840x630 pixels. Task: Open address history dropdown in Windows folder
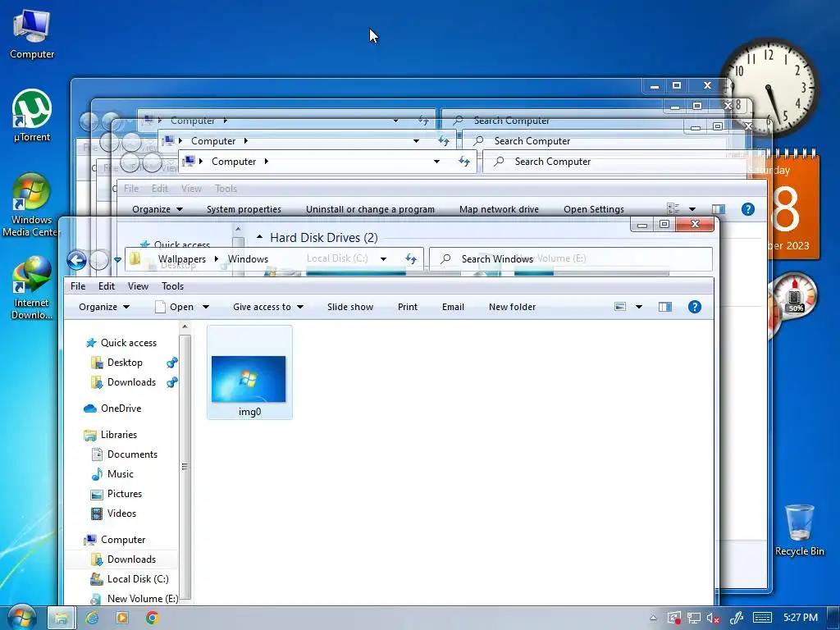pos(384,258)
